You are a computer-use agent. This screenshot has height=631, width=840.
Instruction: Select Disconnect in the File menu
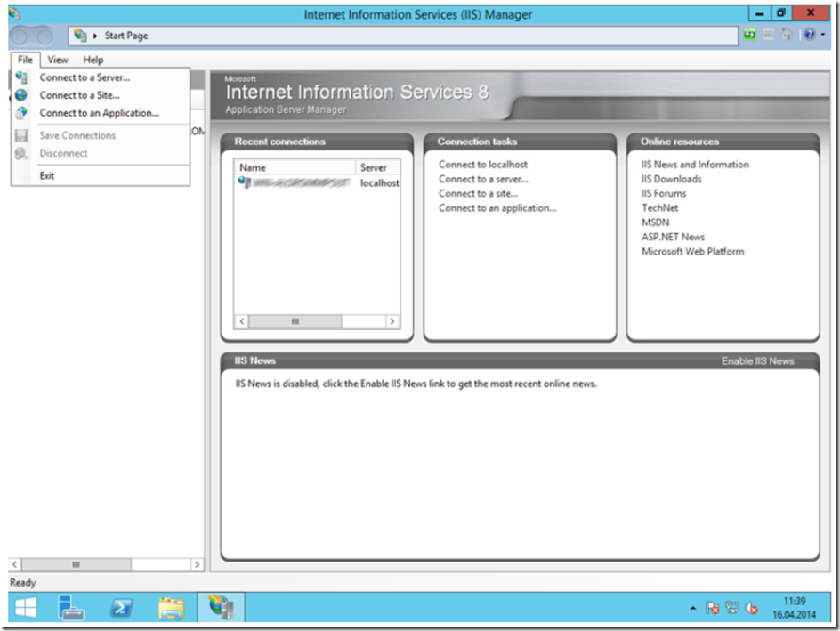101,153
